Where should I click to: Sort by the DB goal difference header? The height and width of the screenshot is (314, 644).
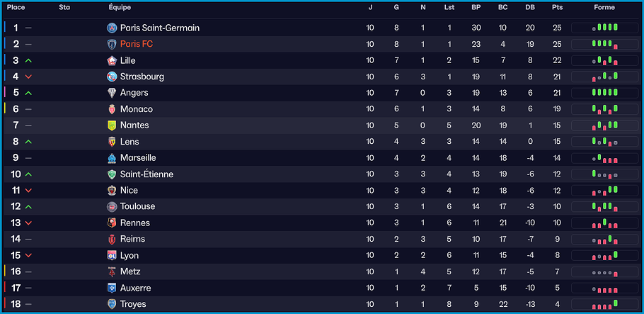[x=530, y=7]
